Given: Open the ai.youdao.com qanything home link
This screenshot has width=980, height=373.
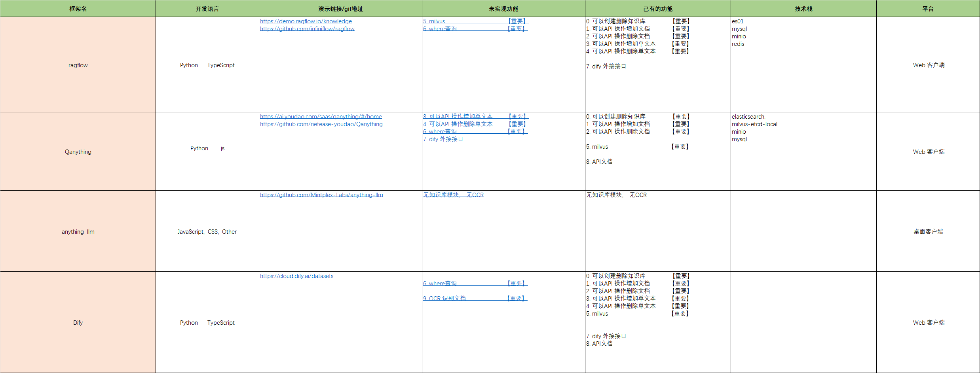Looking at the screenshot, I should click(x=321, y=117).
